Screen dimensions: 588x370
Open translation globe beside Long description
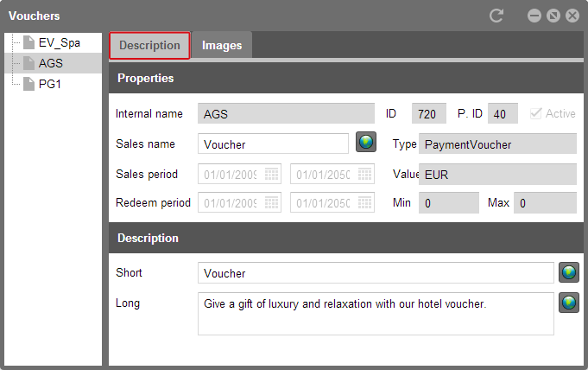pos(569,303)
